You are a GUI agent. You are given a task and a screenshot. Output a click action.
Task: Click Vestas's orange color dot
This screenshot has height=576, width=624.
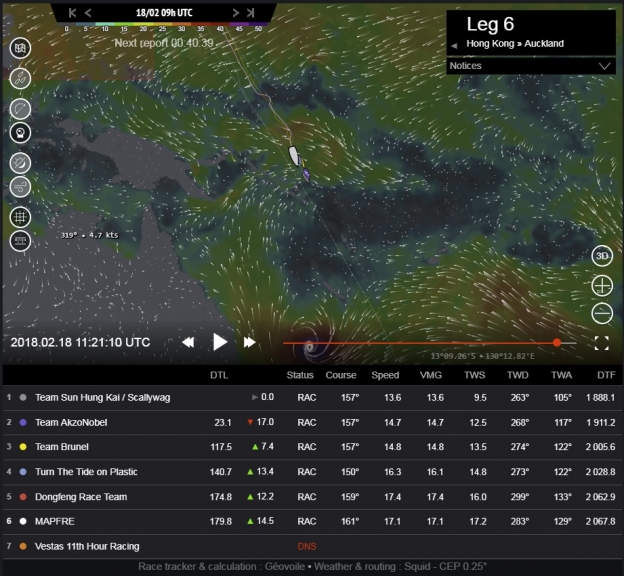click(x=23, y=546)
